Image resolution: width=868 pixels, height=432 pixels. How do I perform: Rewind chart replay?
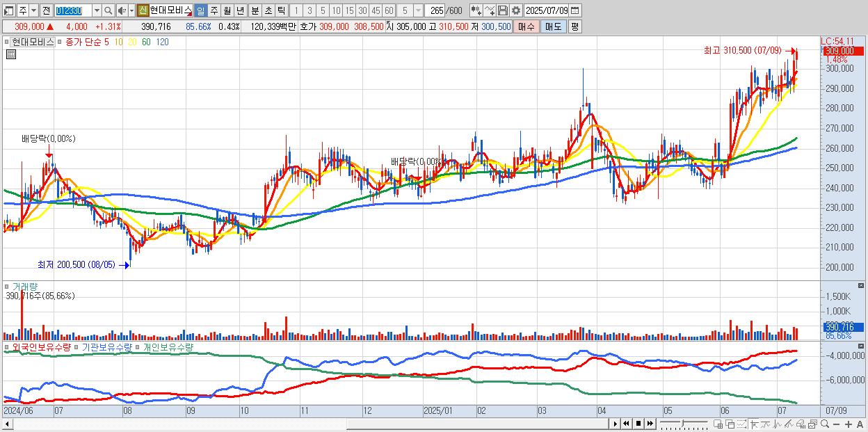(627, 424)
